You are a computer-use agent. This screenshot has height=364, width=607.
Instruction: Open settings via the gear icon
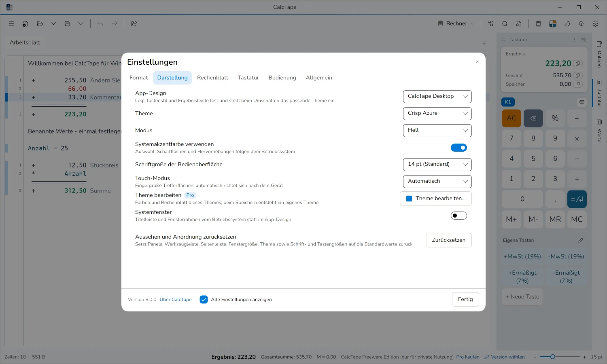coord(595,24)
